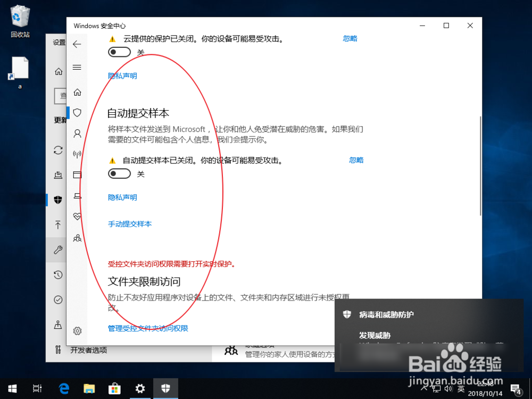Dismiss cloud protection warning with 忽略
Image resolution: width=532 pixels, height=399 pixels.
(350, 39)
